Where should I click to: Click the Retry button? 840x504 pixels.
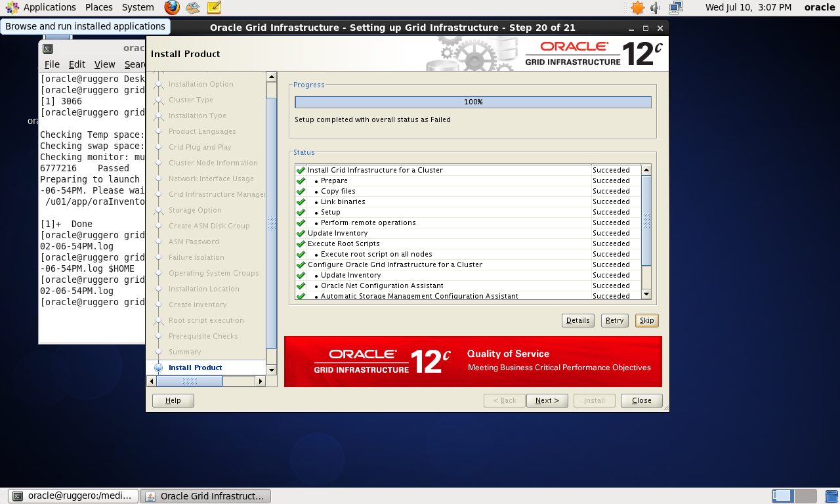[x=614, y=320]
